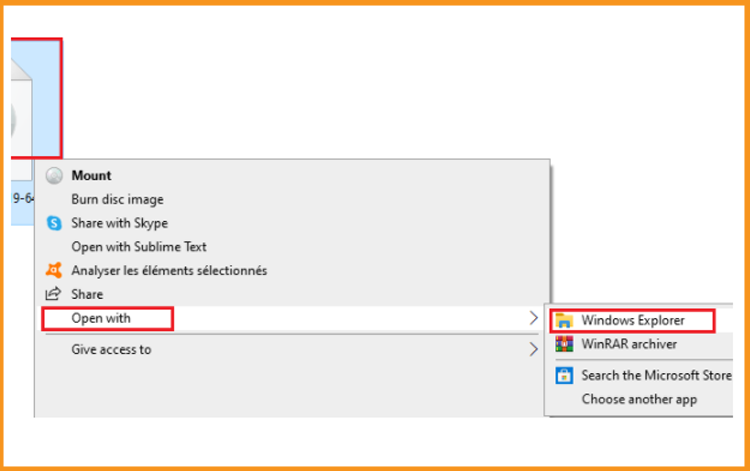Select Choose another app
This screenshot has height=471, width=750.
(639, 399)
